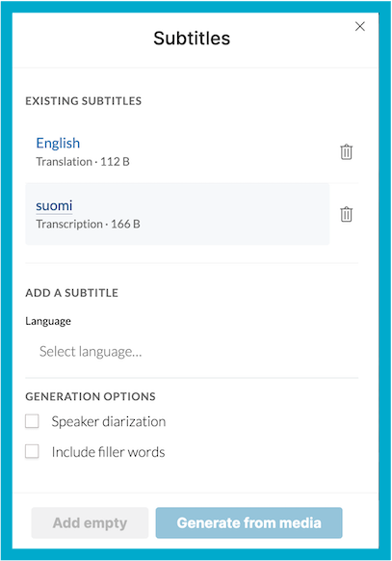Click the Generate from media button
Image resolution: width=392 pixels, height=561 pixels.
[248, 522]
